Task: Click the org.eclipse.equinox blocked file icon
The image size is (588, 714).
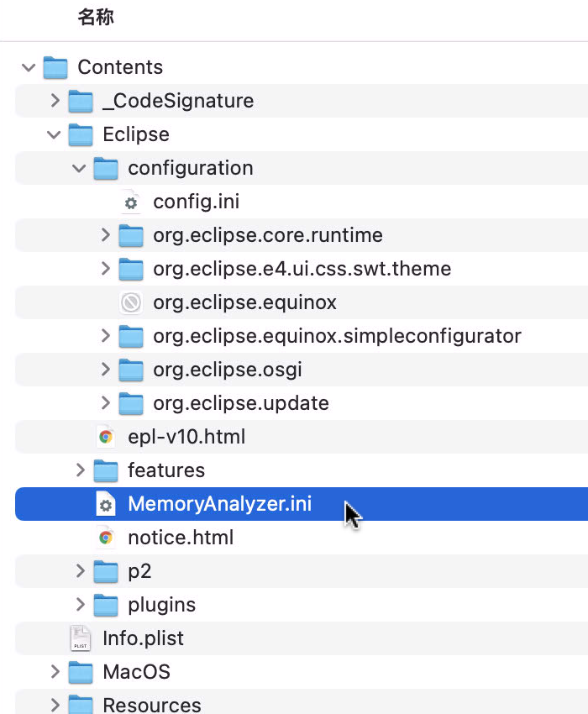Action: pyautogui.click(x=130, y=302)
